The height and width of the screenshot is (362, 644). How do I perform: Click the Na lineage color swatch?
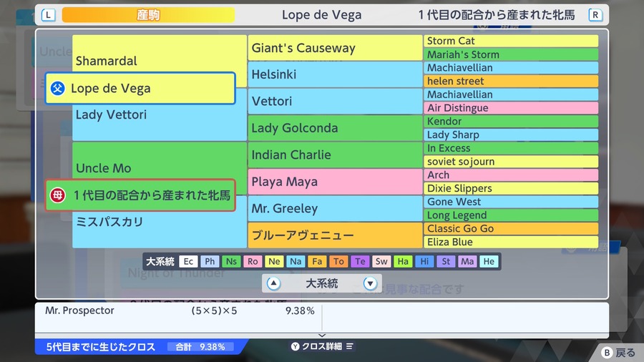296,261
